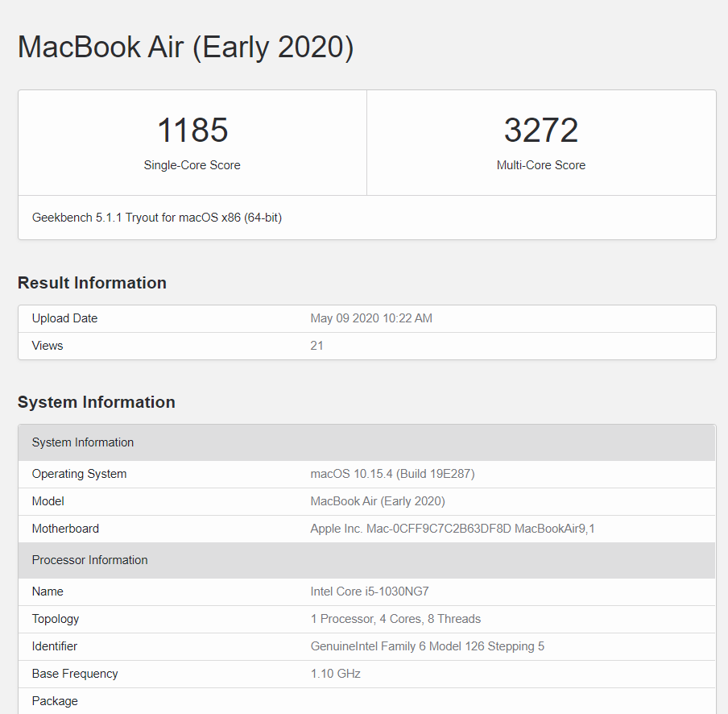Select the Single-Core Score value 1185
Image resolution: width=728 pixels, height=714 pixels.
click(x=192, y=130)
